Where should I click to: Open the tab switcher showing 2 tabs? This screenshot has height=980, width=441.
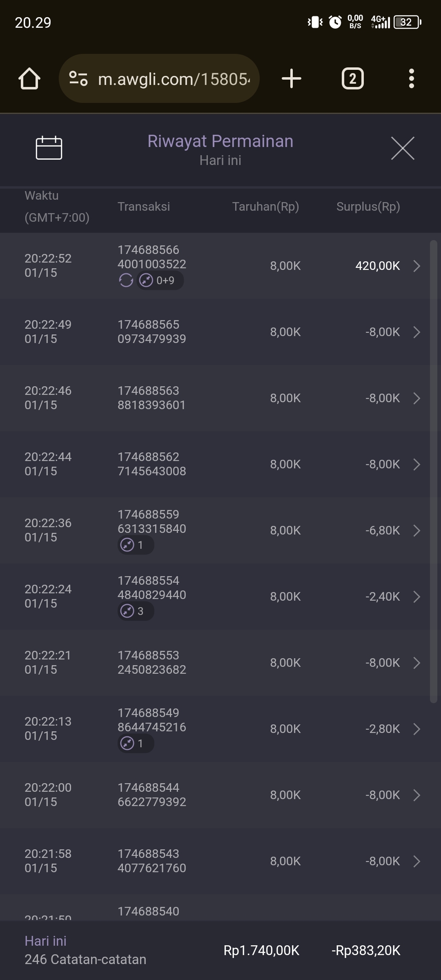coord(352,78)
